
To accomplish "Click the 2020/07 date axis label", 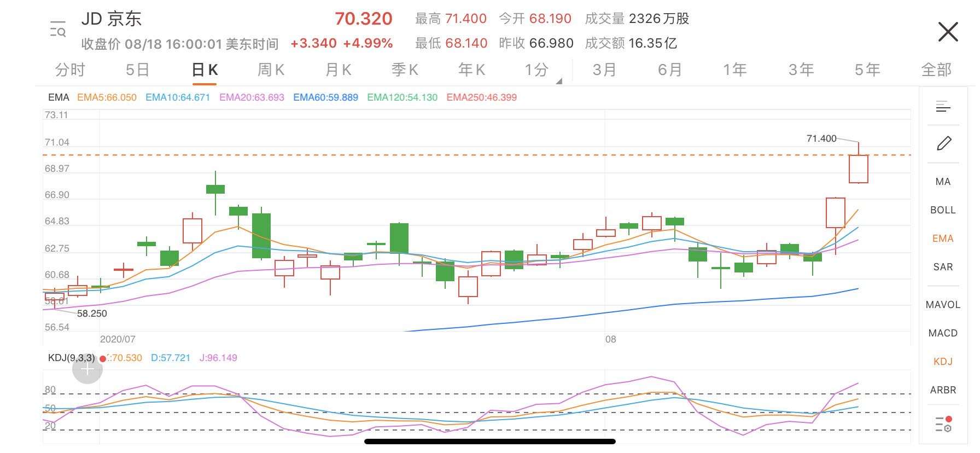I will click(x=118, y=339).
